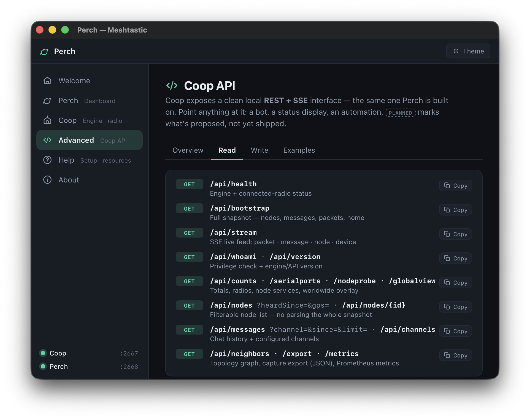Click the Help question-mark icon in sidebar
This screenshot has width=530, height=420.
(x=47, y=160)
